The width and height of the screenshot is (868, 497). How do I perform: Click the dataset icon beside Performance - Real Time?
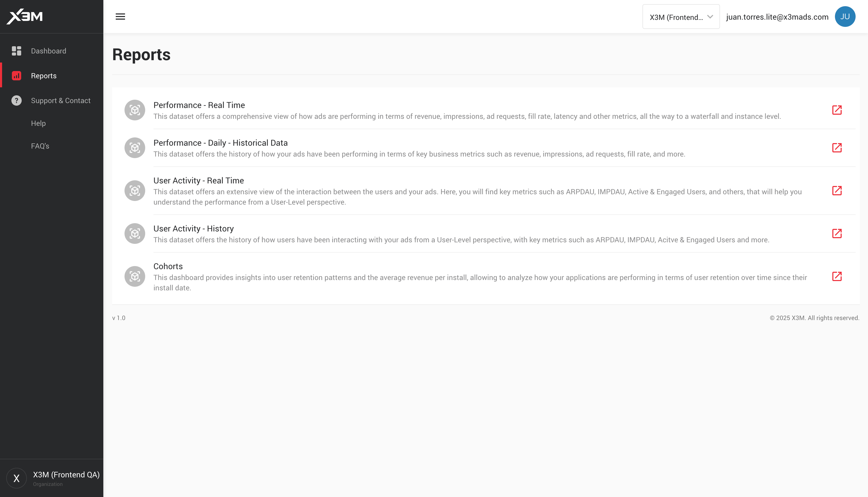tap(135, 110)
